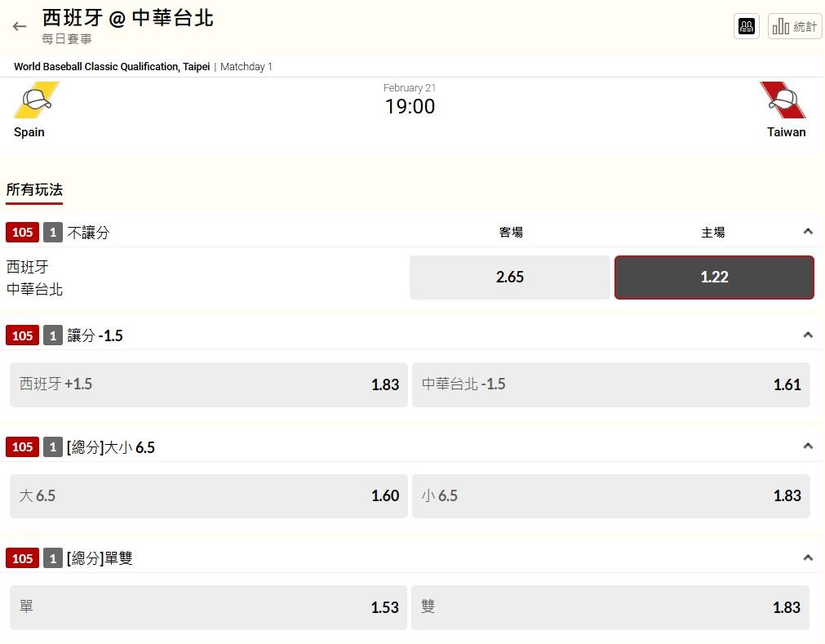
Task: Collapse the [總分]單雙 market section
Action: 808,557
